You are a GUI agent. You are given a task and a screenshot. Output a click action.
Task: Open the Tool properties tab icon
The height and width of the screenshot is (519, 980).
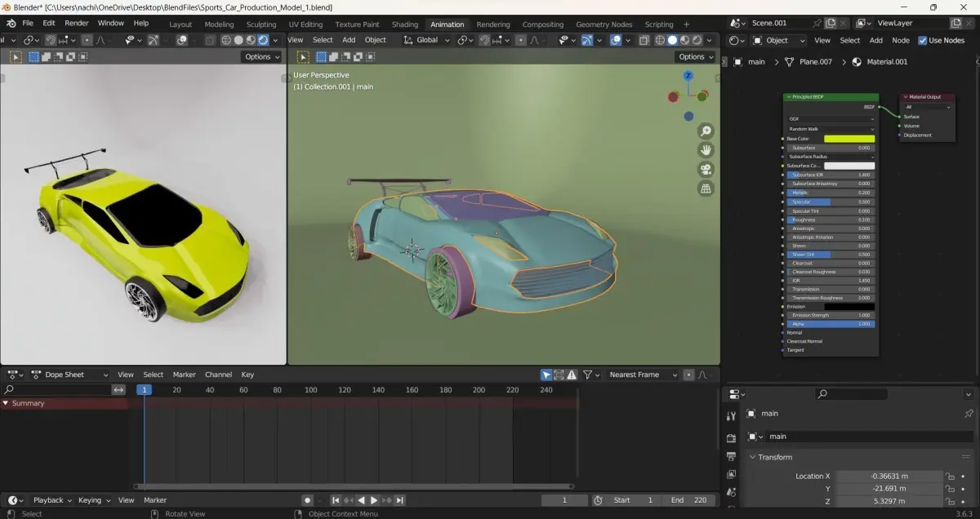[731, 415]
